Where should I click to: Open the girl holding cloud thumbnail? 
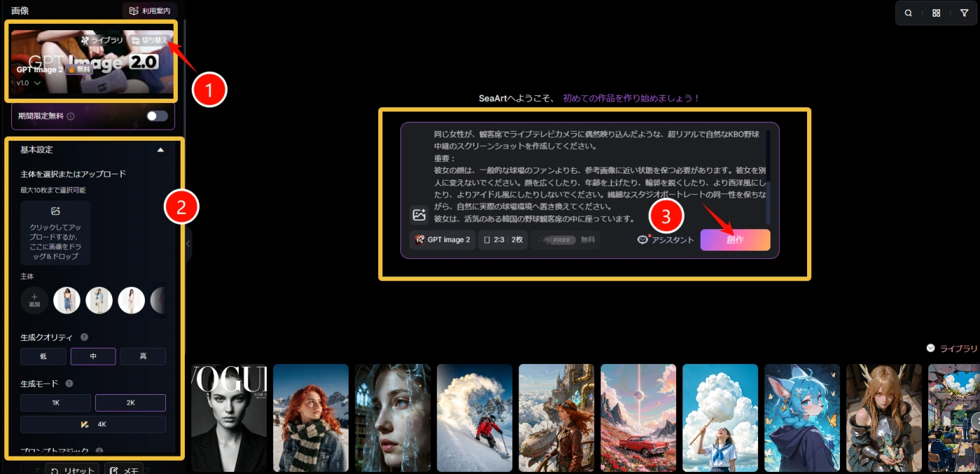click(x=720, y=418)
